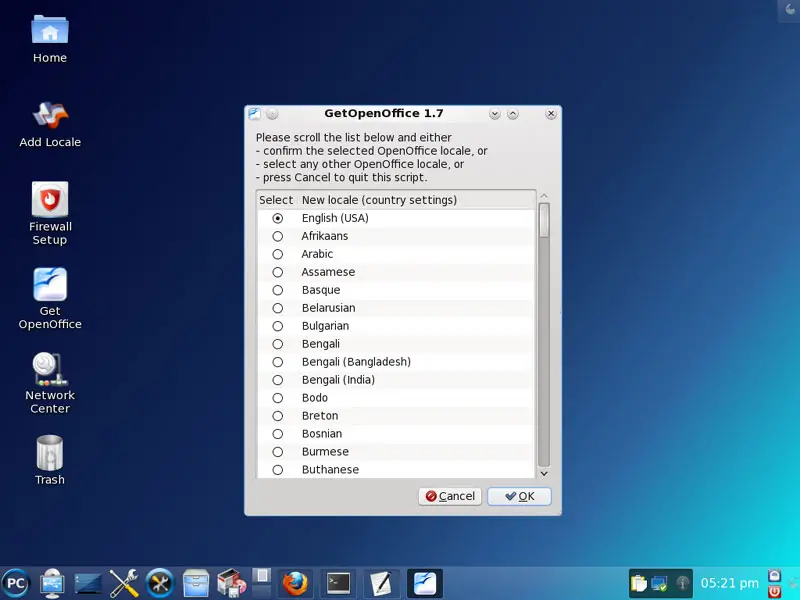This screenshot has height=600, width=800.
Task: Open the clipboard tray icon
Action: (x=638, y=583)
